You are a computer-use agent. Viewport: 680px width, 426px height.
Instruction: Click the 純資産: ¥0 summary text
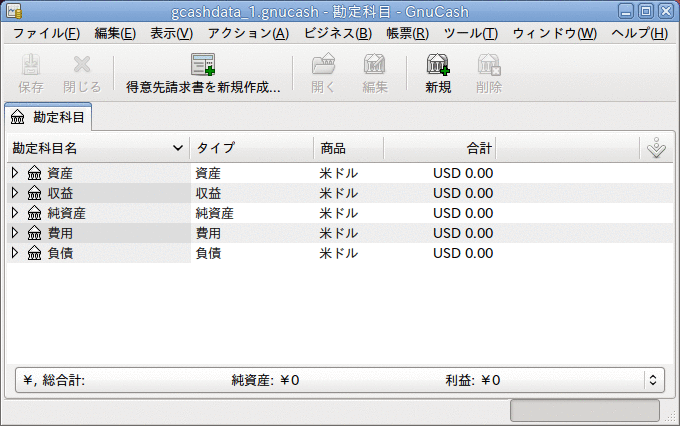(265, 380)
